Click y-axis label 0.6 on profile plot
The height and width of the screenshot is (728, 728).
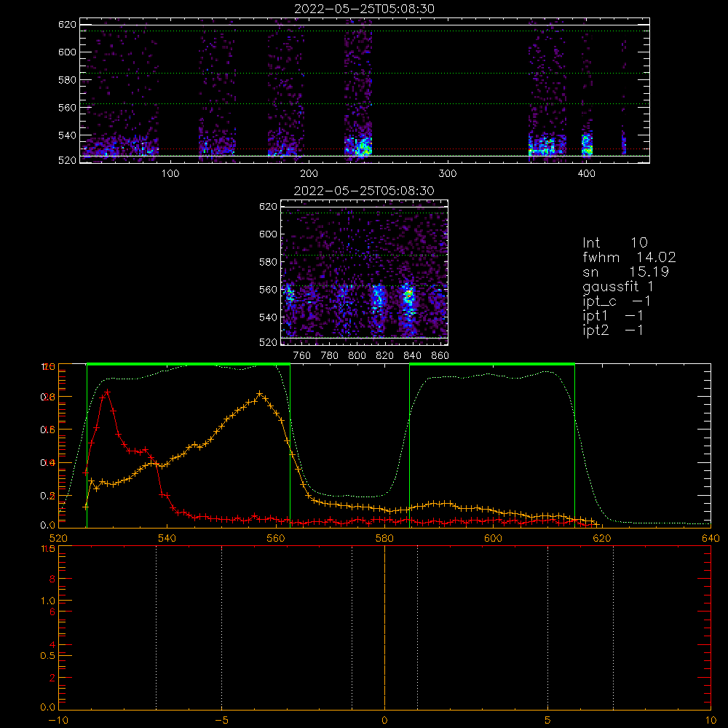coord(48,430)
